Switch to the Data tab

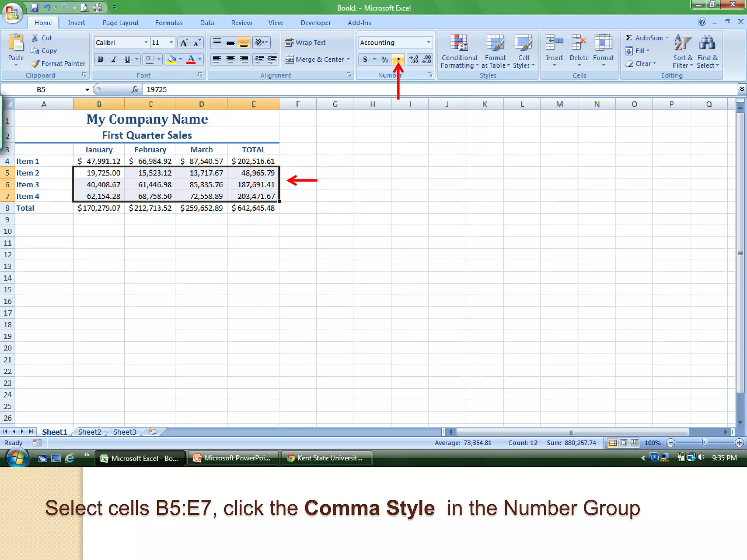[x=207, y=23]
